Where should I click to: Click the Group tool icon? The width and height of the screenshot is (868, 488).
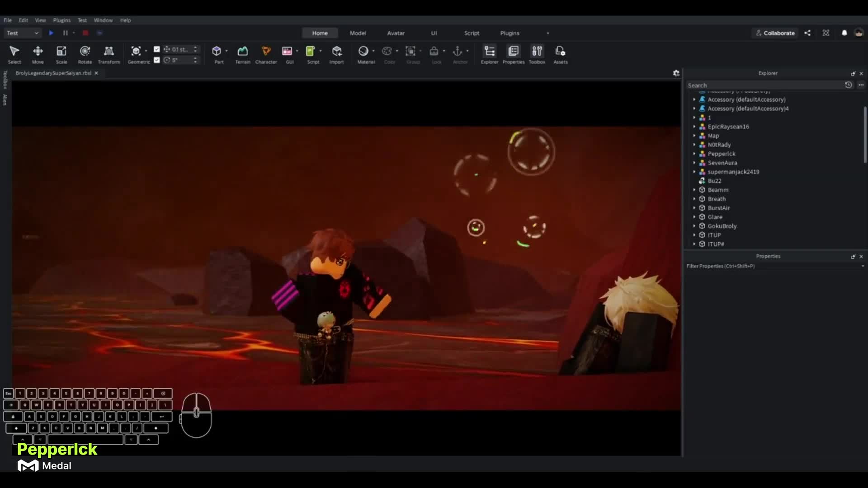point(410,51)
